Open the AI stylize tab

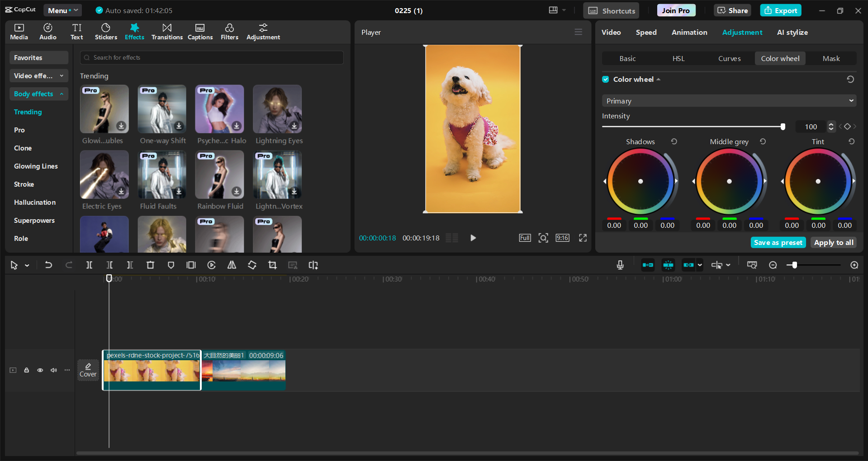[792, 32]
